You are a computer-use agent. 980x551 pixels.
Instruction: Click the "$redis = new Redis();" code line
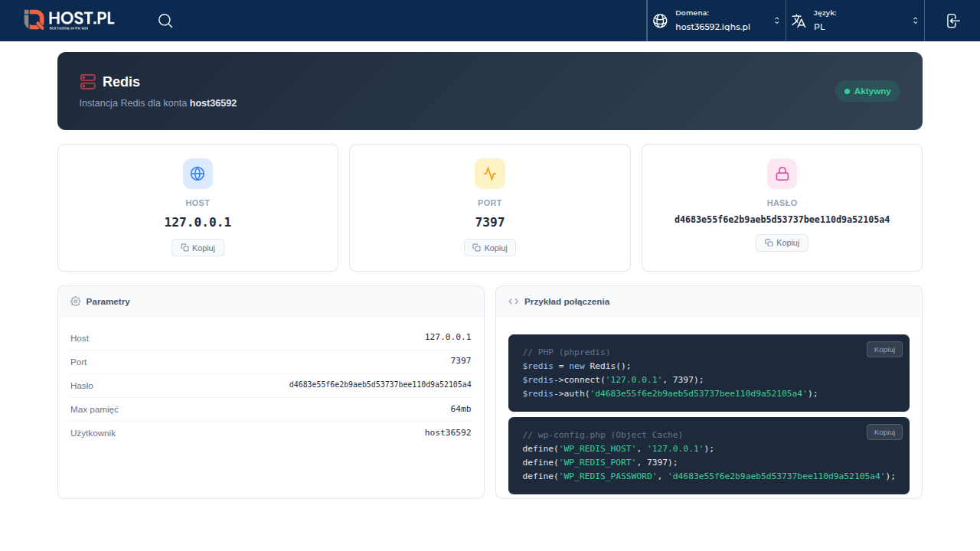(x=577, y=366)
